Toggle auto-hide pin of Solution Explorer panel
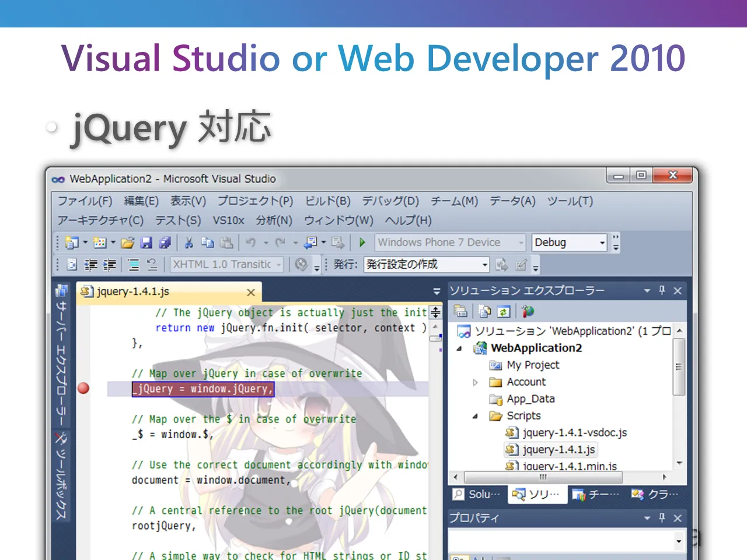747x560 pixels. tap(662, 290)
